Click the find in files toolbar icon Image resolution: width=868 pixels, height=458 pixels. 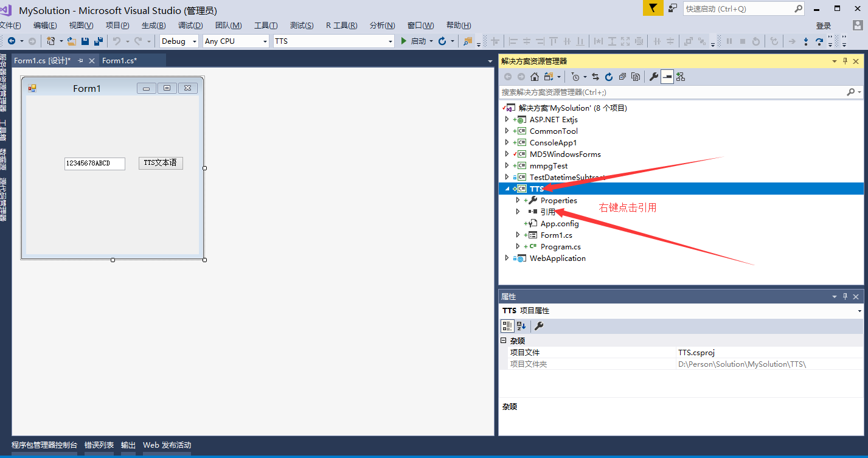coord(467,41)
